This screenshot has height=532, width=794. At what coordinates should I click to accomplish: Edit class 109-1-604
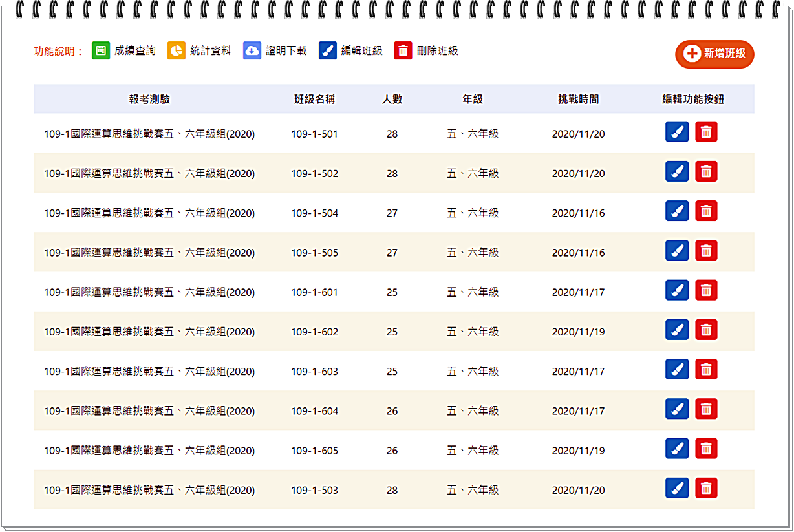pos(677,409)
